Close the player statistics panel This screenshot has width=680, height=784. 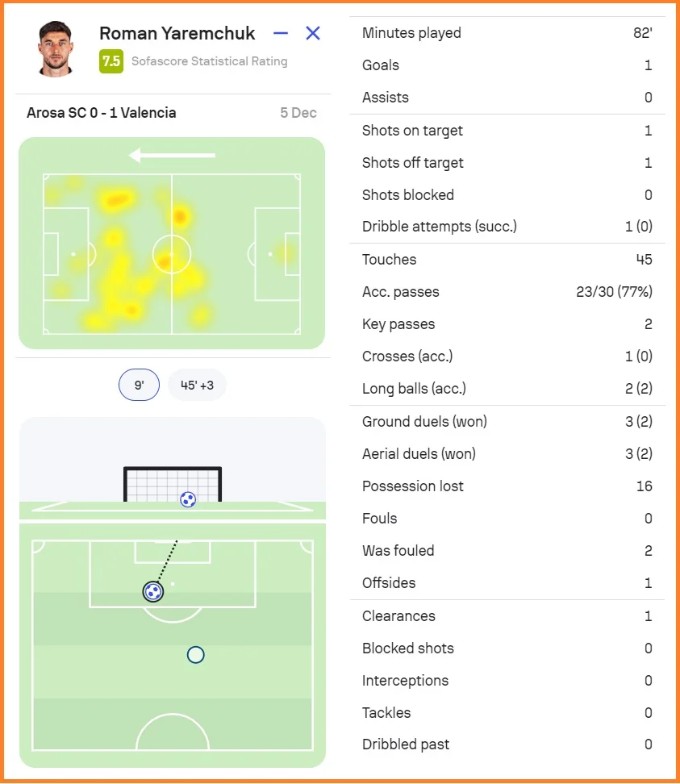click(x=313, y=33)
